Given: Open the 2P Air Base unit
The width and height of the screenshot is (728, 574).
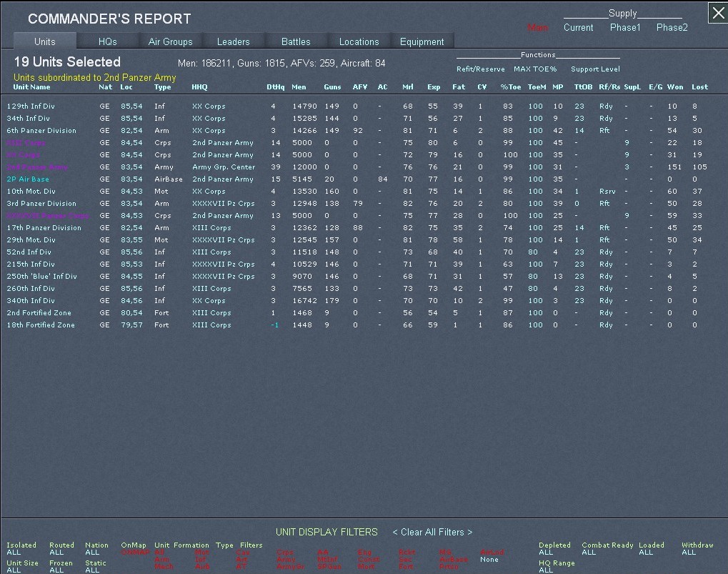Looking at the screenshot, I should click(28, 179).
